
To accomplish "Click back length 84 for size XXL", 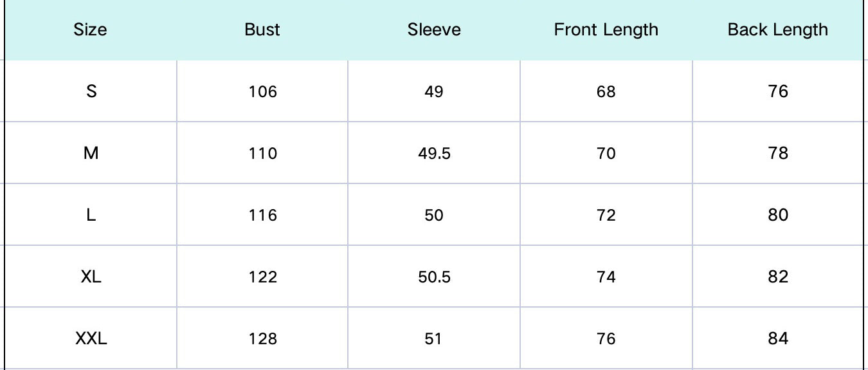I will [777, 339].
